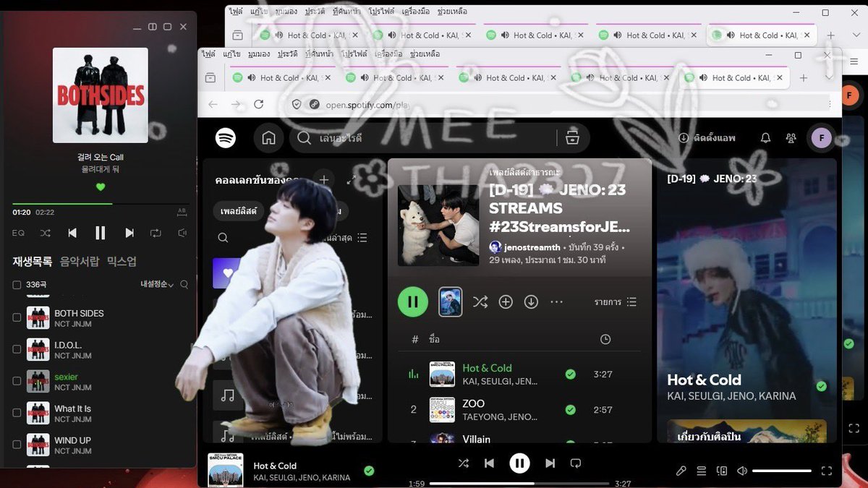Unlike the song with the green heart
The image size is (868, 488).
[x=101, y=187]
